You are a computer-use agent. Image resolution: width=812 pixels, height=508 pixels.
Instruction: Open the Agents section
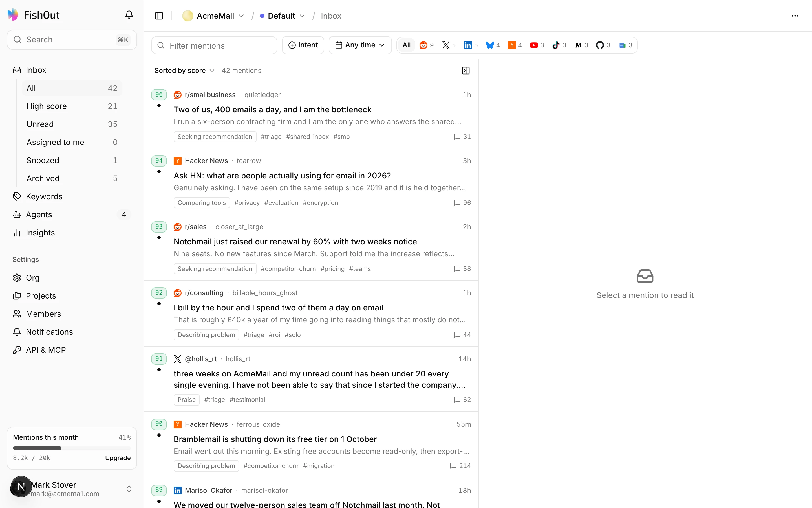[72, 215]
